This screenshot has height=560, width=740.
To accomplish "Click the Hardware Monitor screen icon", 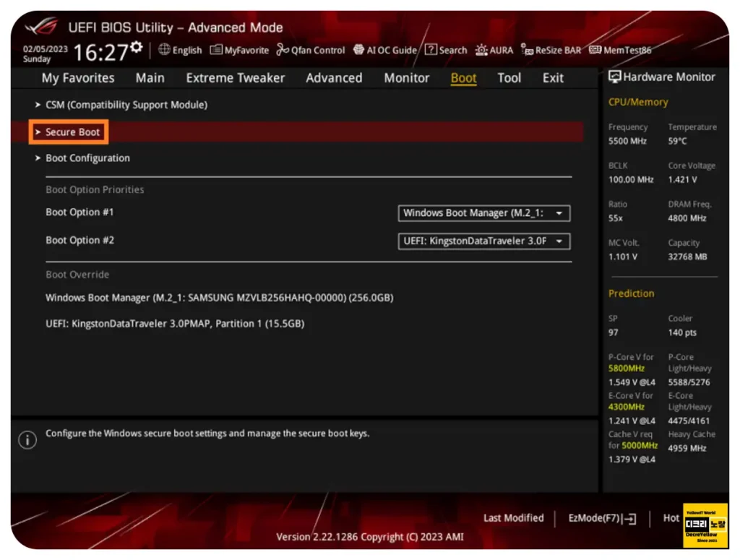I will click(x=614, y=77).
